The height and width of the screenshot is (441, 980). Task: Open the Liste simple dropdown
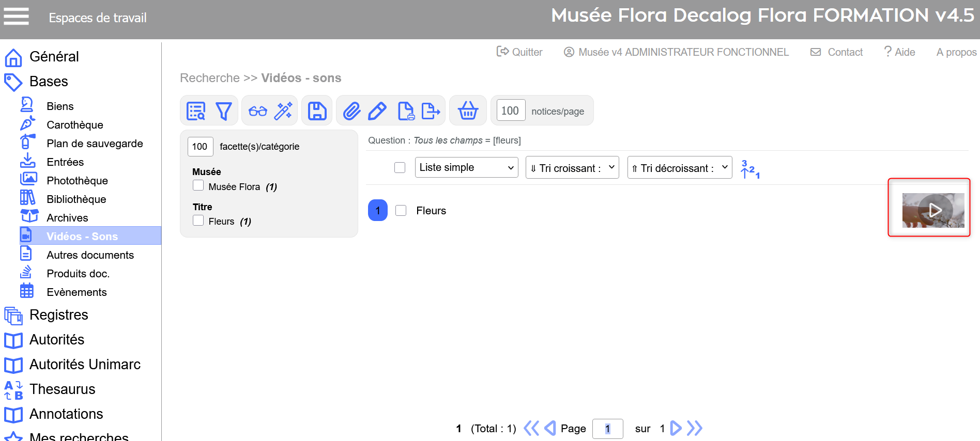pos(466,168)
